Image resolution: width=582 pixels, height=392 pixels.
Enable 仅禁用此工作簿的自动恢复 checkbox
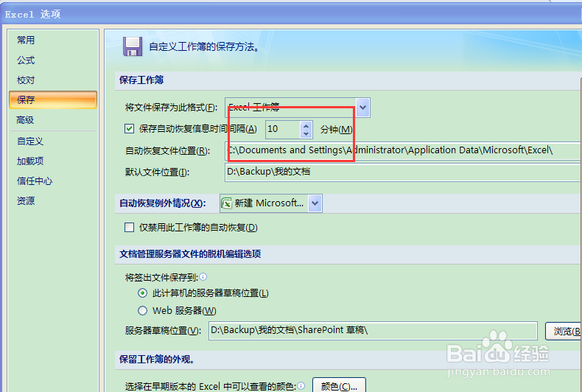(129, 227)
